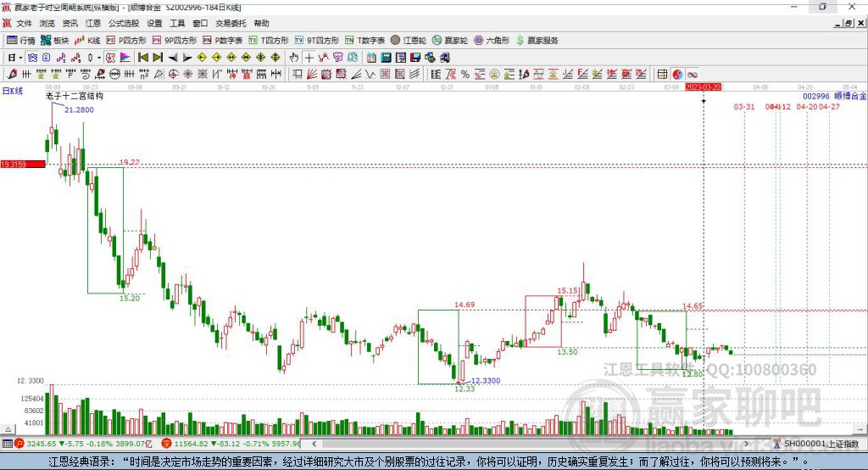Open the 公式选股 menu
868x470 pixels.
pyautogui.click(x=124, y=23)
